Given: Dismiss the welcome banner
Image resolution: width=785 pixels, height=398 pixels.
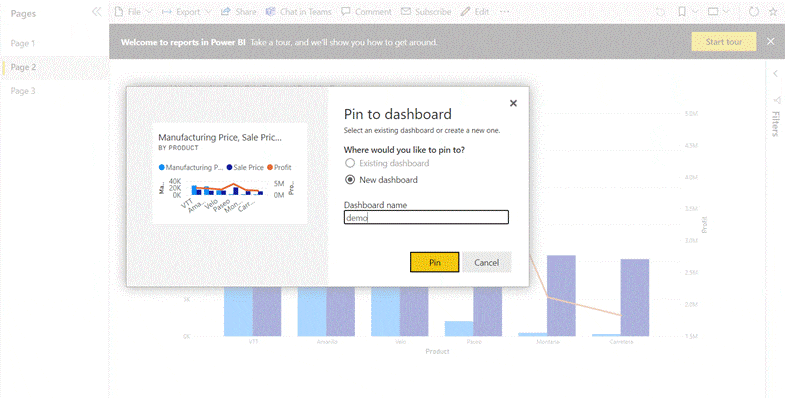Looking at the screenshot, I should coord(770,42).
